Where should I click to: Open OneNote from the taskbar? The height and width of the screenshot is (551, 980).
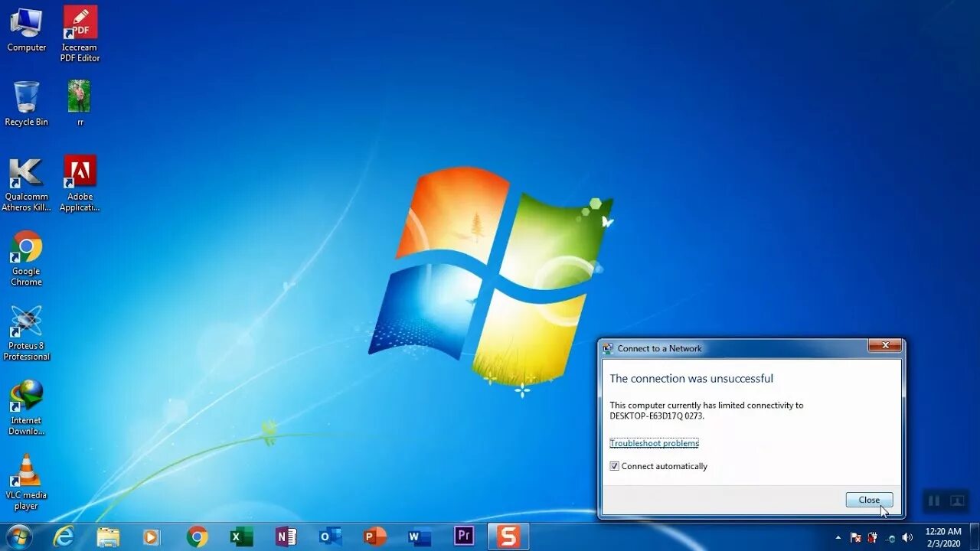point(286,537)
